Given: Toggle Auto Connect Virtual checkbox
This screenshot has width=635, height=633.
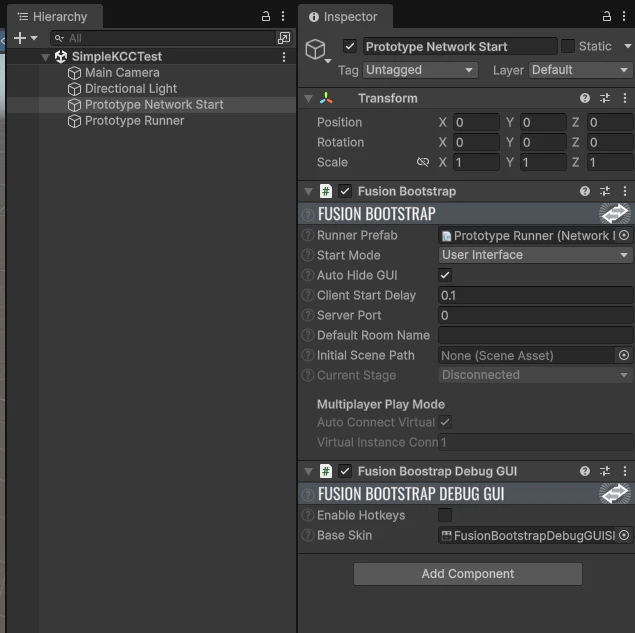Looking at the screenshot, I should (x=445, y=422).
